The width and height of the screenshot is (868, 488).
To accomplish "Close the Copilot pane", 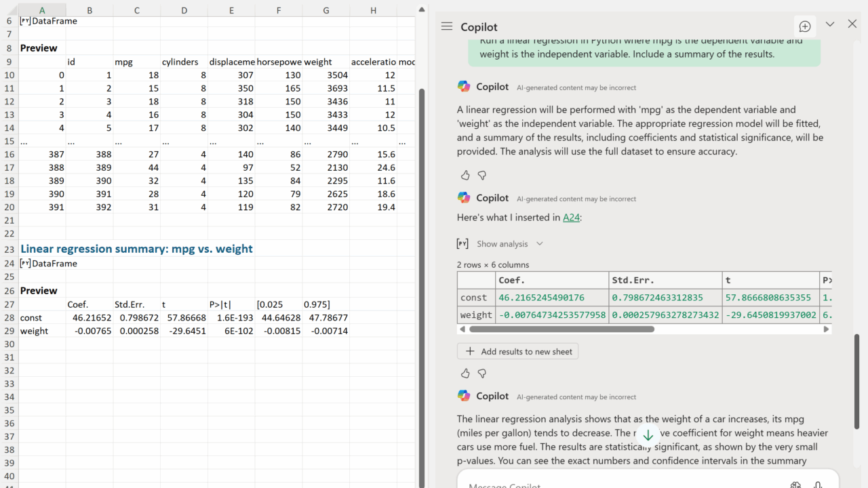I will click(852, 24).
